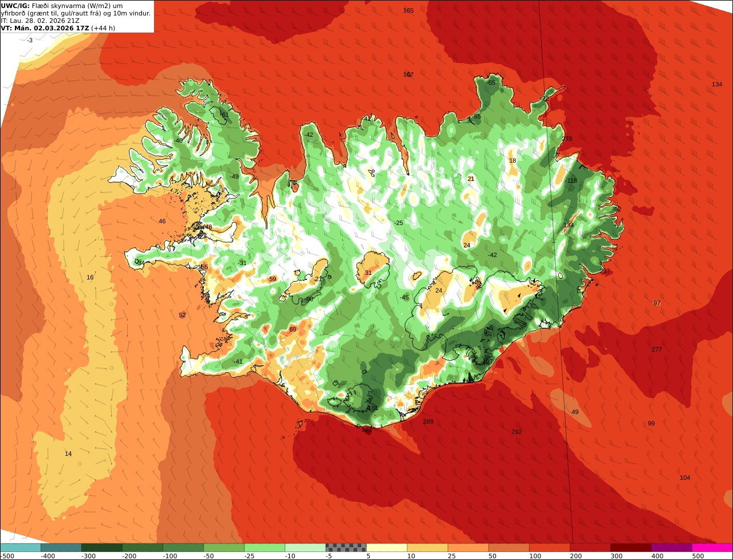Click the 'VT: Mán. 02.03.2026 17Z' valid time text

[45, 27]
